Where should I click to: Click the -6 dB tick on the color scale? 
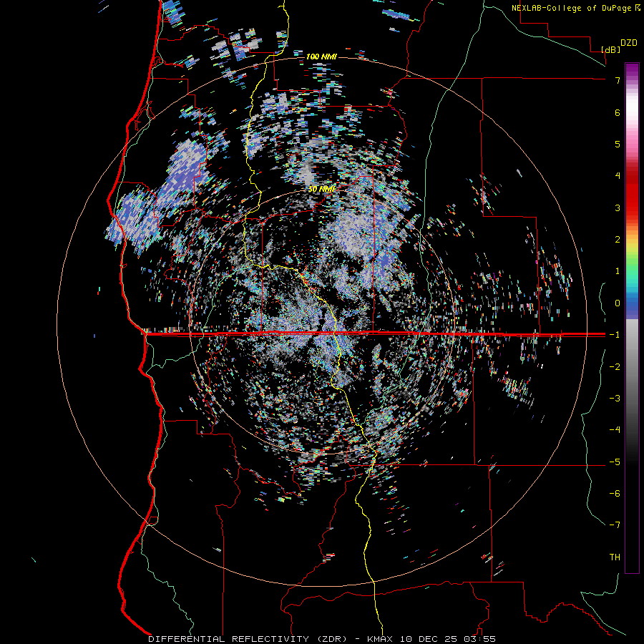pos(615,494)
